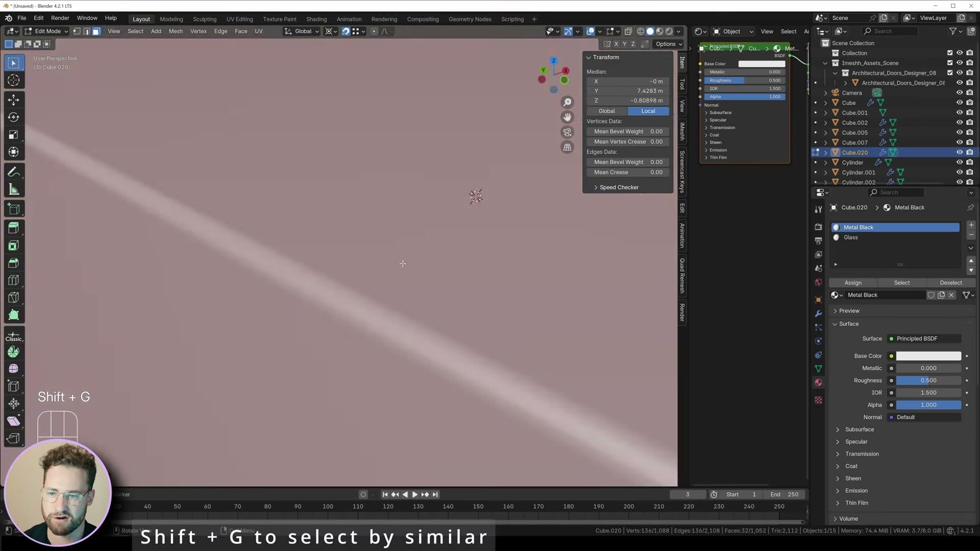Screen dimensions: 980x551
Task: Hide Camera object via eye icon
Action: tap(960, 93)
